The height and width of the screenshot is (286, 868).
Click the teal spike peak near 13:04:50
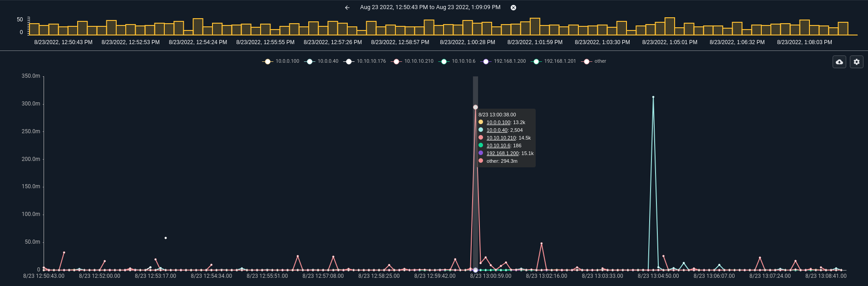pos(653,97)
